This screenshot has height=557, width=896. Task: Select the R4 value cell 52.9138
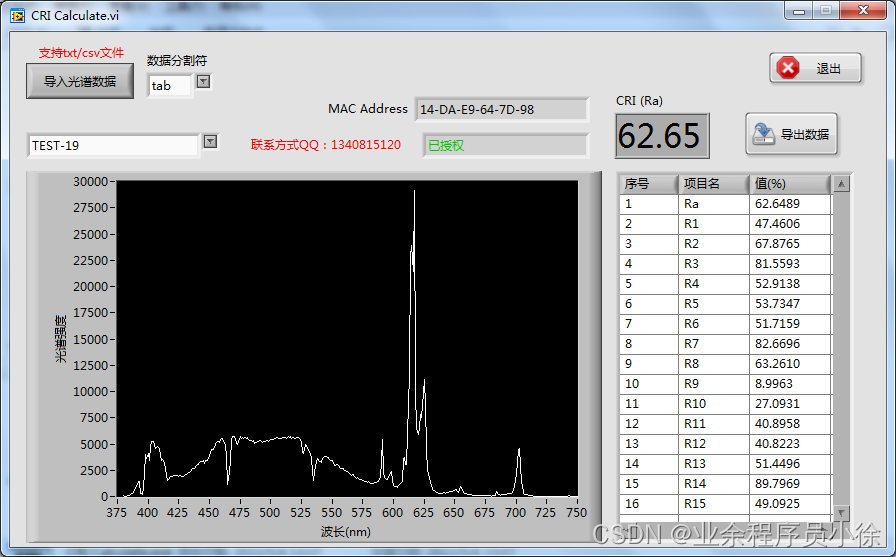coord(790,284)
